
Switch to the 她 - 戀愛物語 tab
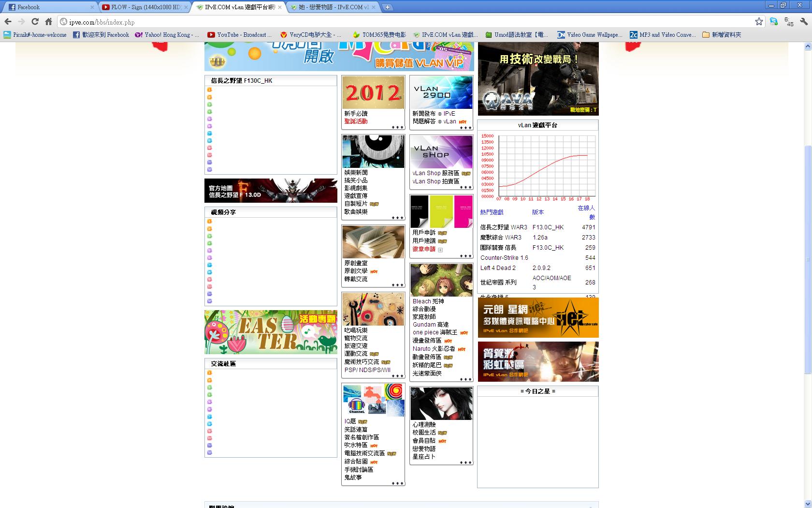tap(332, 7)
